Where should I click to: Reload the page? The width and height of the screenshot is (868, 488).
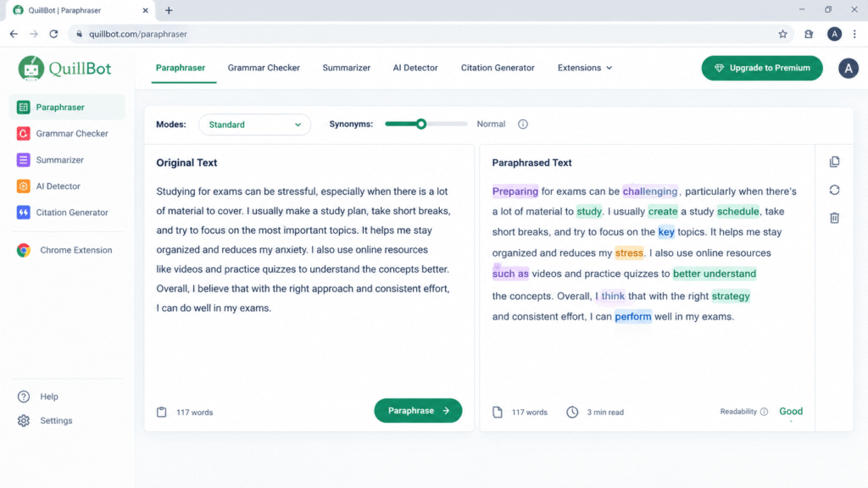(53, 34)
